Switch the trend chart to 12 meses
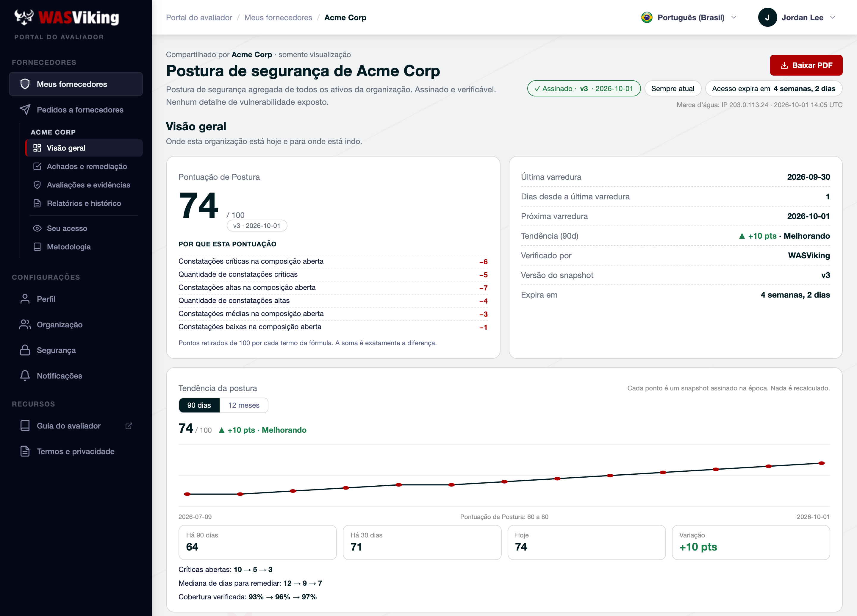This screenshot has width=857, height=616. click(244, 405)
